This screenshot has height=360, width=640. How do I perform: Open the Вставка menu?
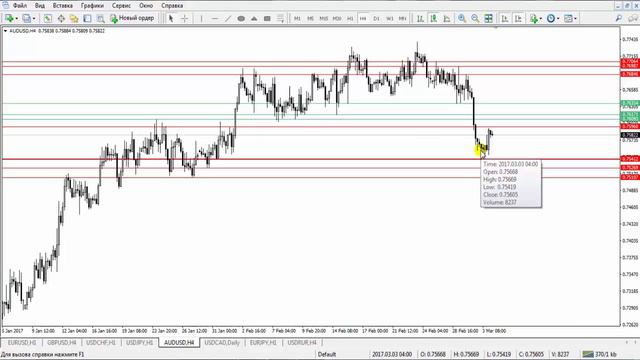click(62, 6)
